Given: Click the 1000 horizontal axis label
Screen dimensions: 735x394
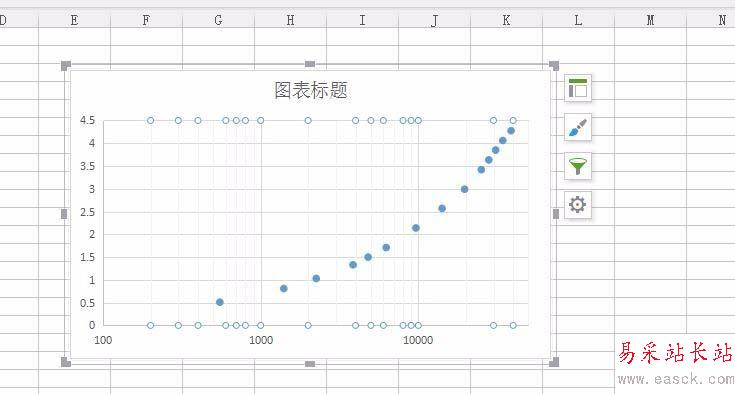Looking at the screenshot, I should coord(261,340).
